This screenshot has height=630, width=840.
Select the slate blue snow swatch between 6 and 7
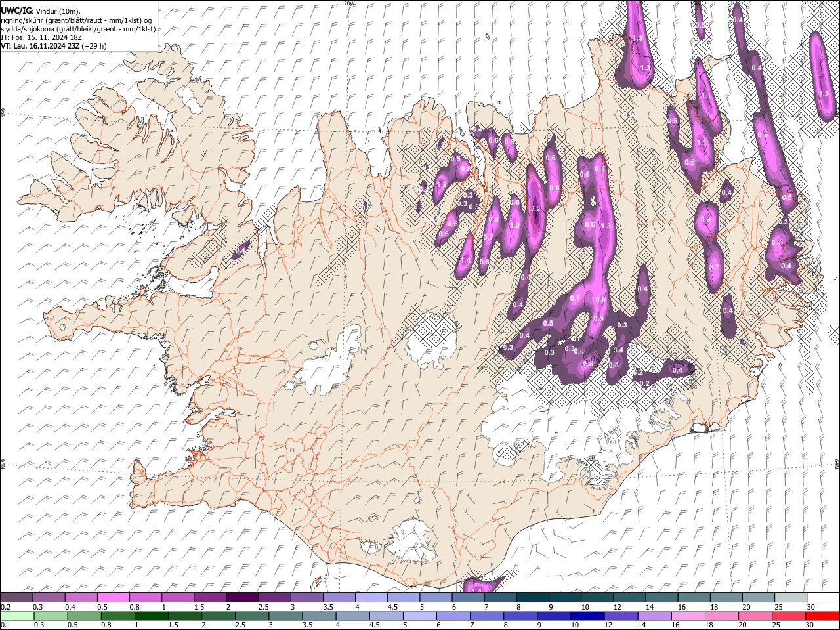tap(468, 598)
